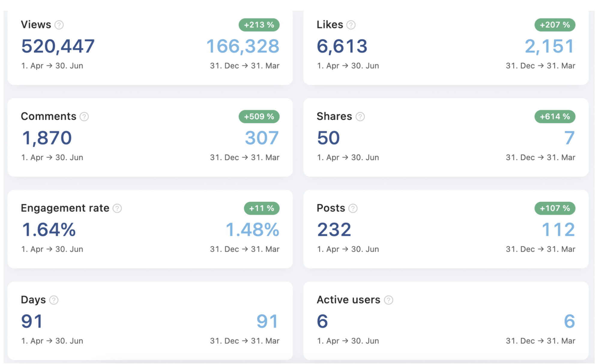Click the Shares card current value 50

click(328, 138)
